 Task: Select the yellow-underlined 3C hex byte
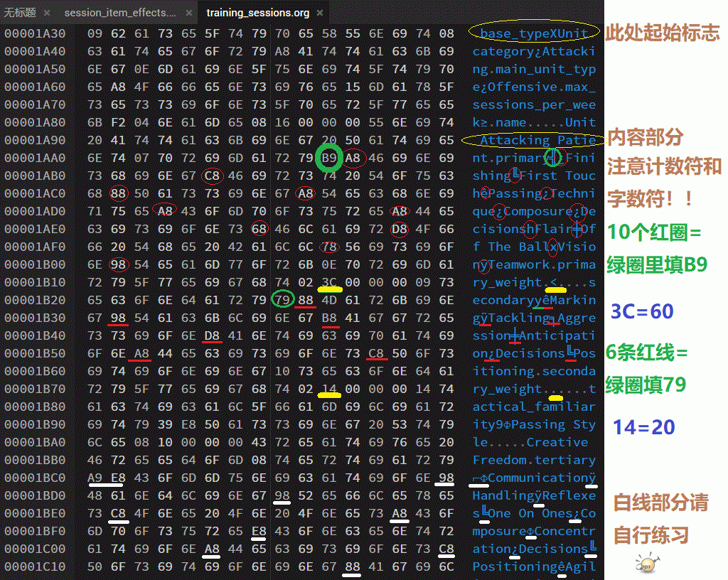[x=328, y=282]
